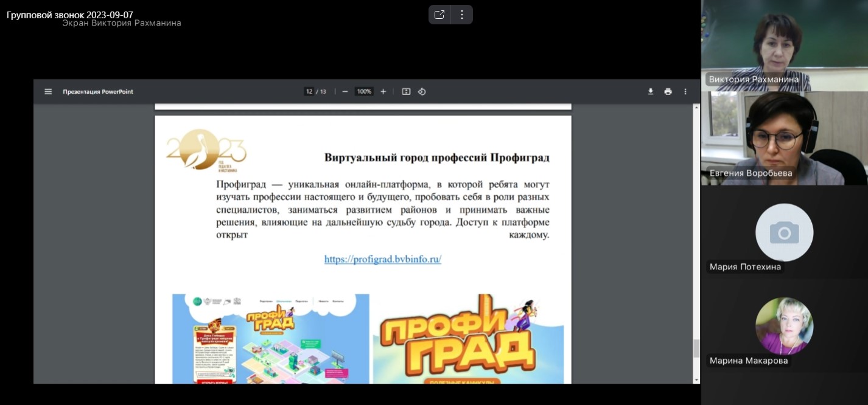Viewport: 868px width, 405px height.
Task: Click the 100% zoom level field
Action: point(364,92)
